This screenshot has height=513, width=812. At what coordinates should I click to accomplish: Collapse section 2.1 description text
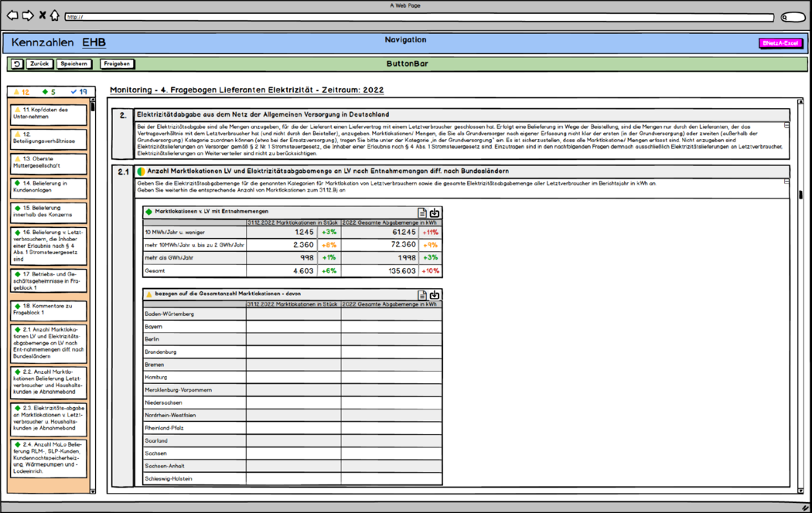coord(786,182)
